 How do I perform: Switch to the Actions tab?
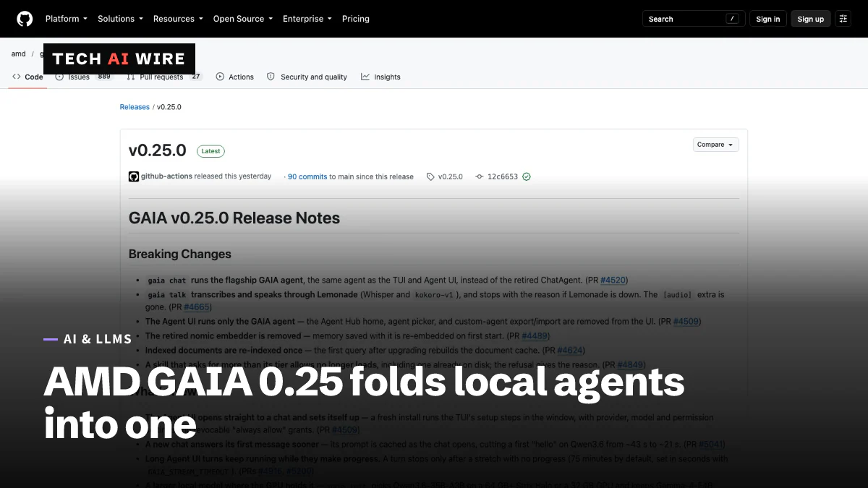[235, 77]
